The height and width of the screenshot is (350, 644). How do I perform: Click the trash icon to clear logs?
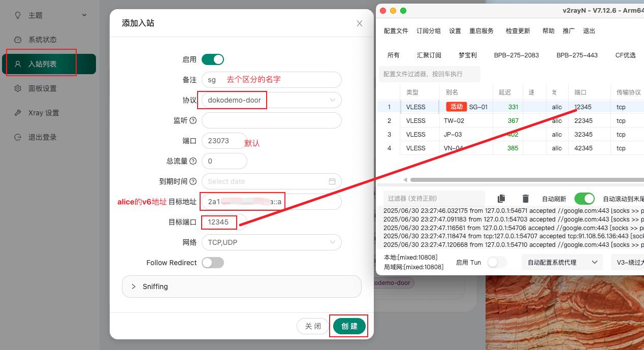[x=526, y=199]
